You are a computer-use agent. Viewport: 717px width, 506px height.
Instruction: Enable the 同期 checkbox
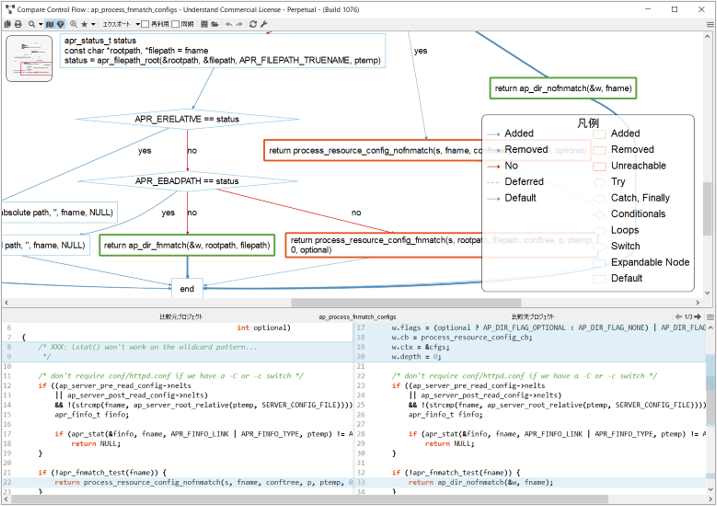pyautogui.click(x=175, y=24)
